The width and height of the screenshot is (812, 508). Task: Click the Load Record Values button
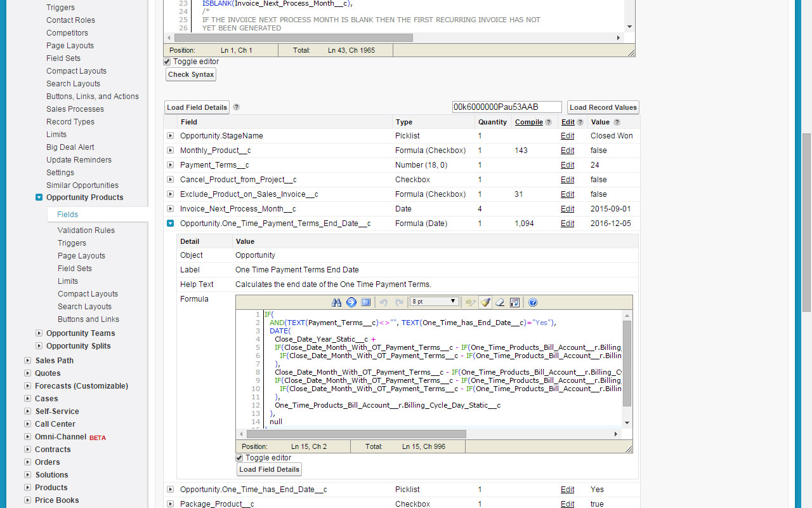click(x=603, y=107)
